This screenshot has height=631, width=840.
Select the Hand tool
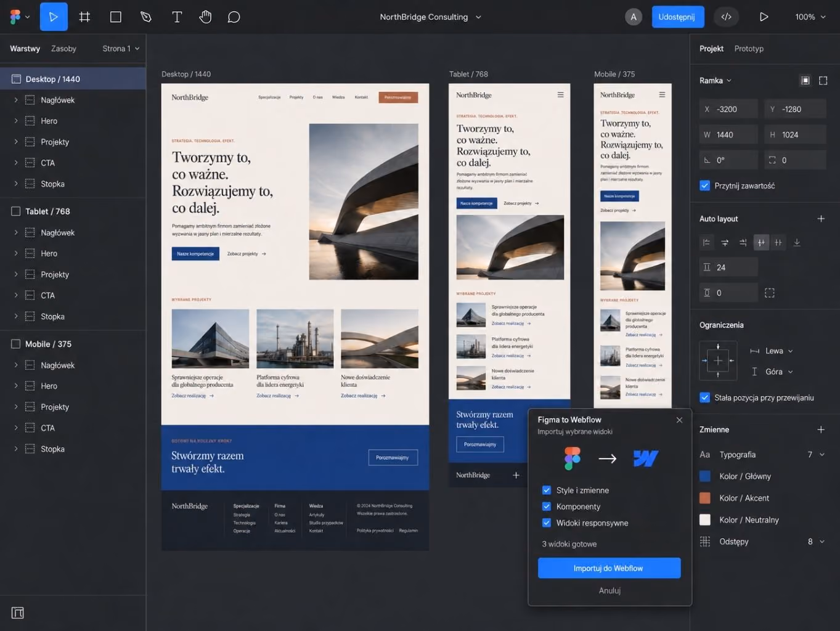(x=205, y=17)
